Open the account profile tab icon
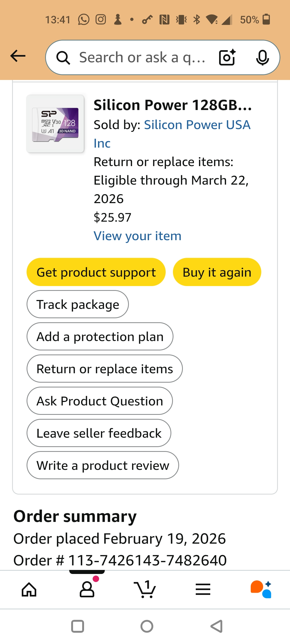Image resolution: width=290 pixels, height=644 pixels. pyautogui.click(x=87, y=590)
